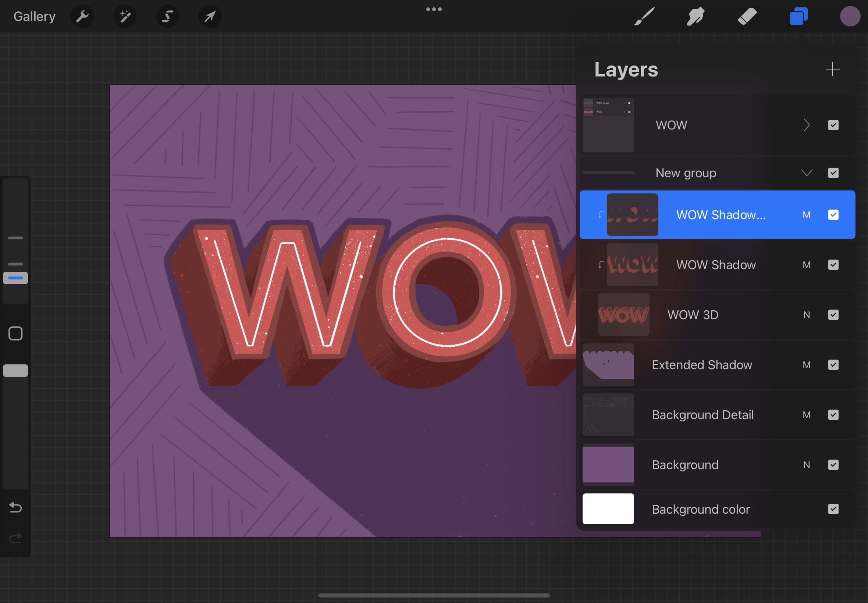Return to the Gallery
Screen dimensions: 868x603
click(33, 16)
